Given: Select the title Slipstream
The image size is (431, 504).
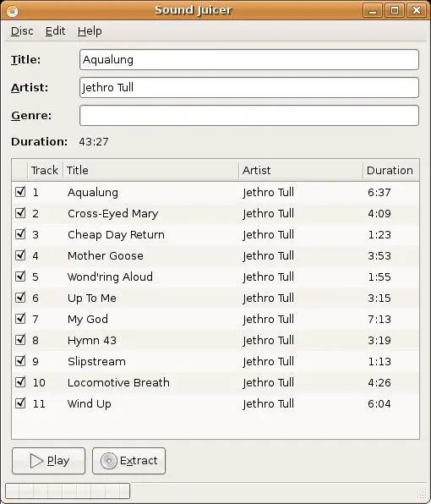Looking at the screenshot, I should click(x=96, y=362).
